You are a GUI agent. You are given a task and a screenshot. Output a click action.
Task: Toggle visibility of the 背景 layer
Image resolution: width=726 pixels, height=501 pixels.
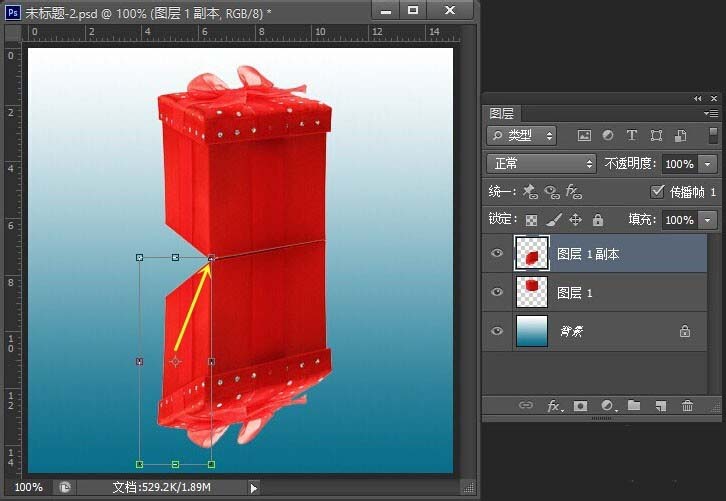[497, 331]
